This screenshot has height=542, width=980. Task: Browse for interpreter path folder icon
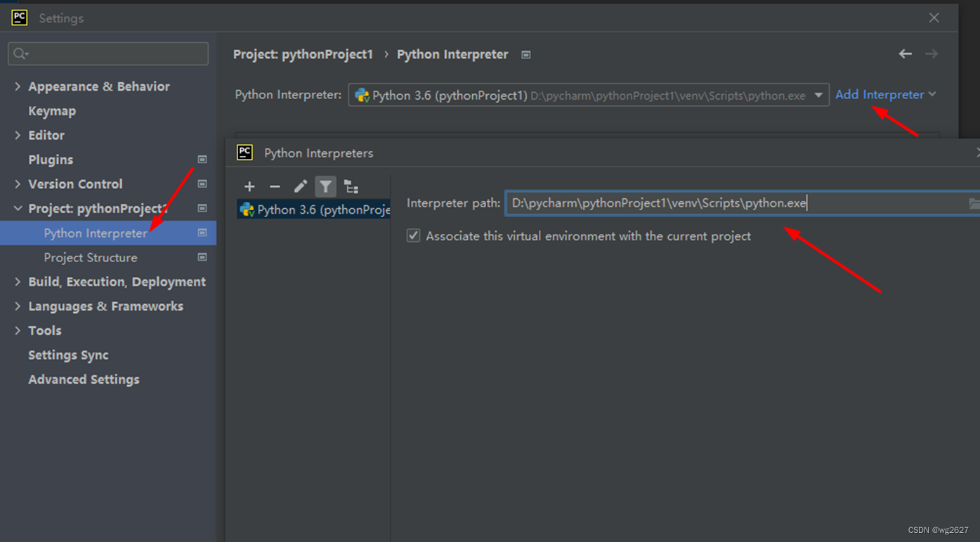[974, 203]
